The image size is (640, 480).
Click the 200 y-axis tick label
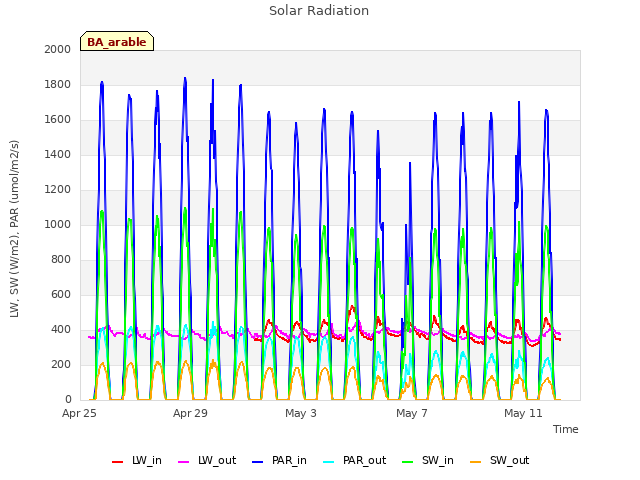pos(61,364)
